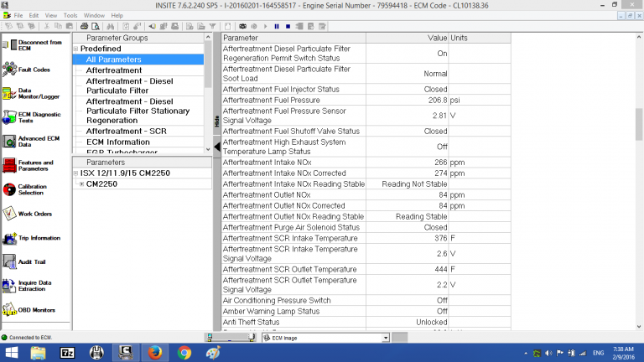The height and width of the screenshot is (362, 644).
Task: Select Aftertreatment - DPF Stationary Regeneration group
Action: pos(138,111)
